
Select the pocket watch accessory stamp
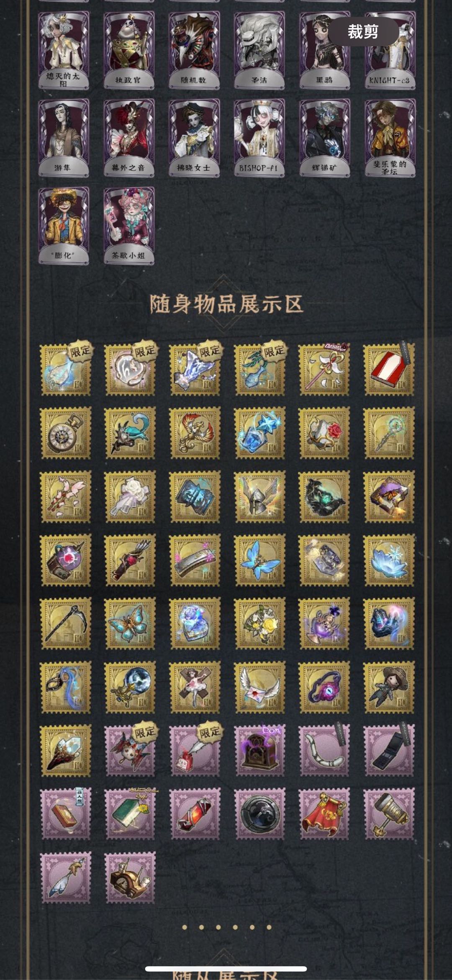[x=65, y=433]
